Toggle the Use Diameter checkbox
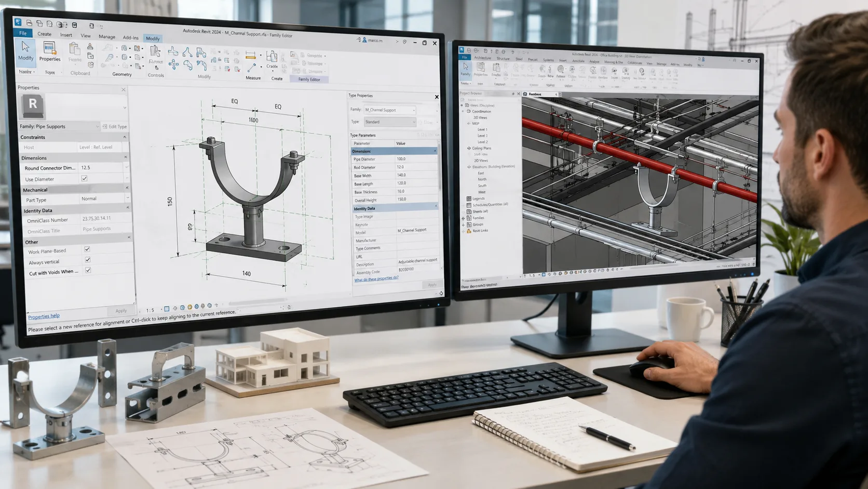Image resolution: width=868 pixels, height=489 pixels. (85, 178)
